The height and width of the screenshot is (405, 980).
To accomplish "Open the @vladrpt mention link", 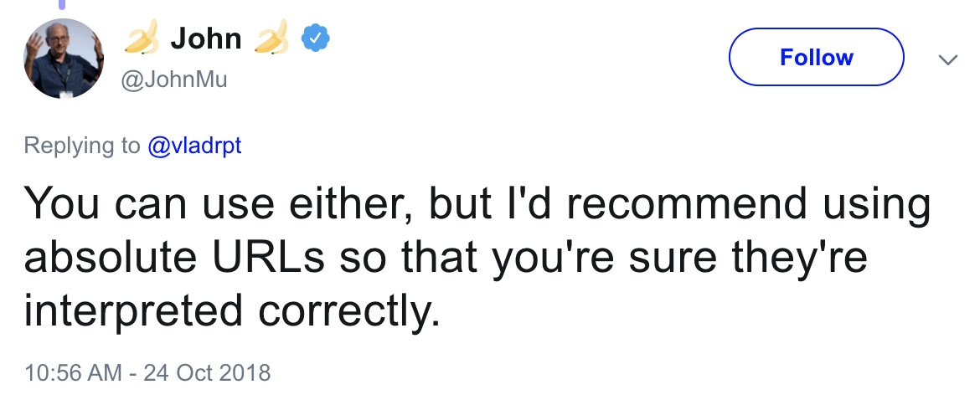I will (194, 146).
